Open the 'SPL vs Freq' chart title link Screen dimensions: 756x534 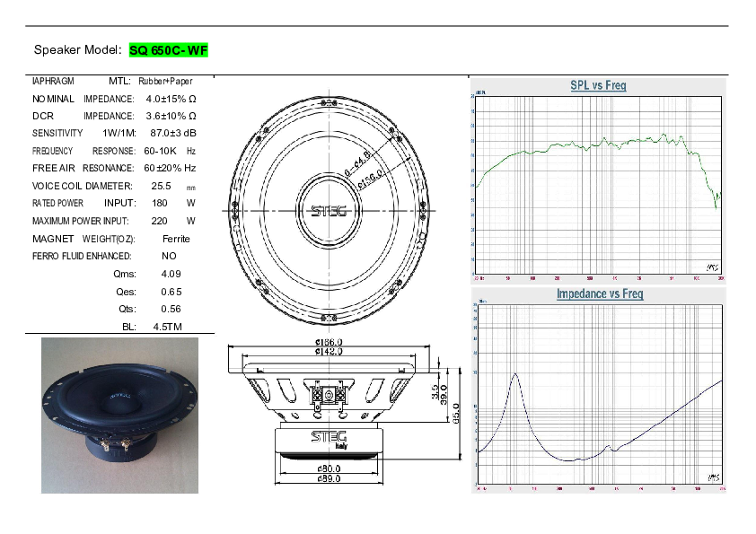tap(598, 85)
